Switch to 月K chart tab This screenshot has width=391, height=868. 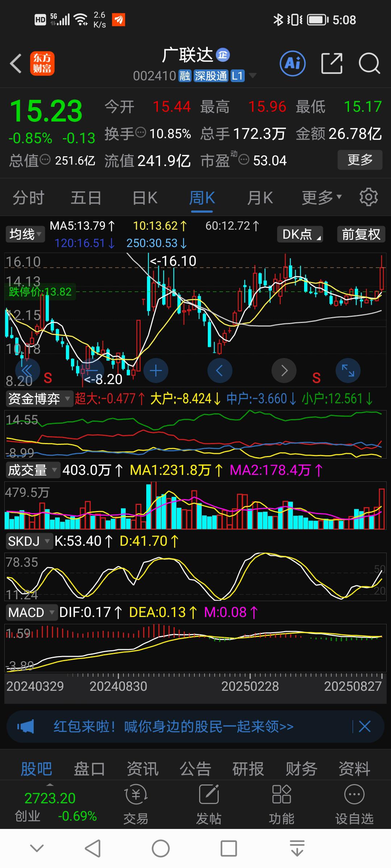(x=260, y=198)
